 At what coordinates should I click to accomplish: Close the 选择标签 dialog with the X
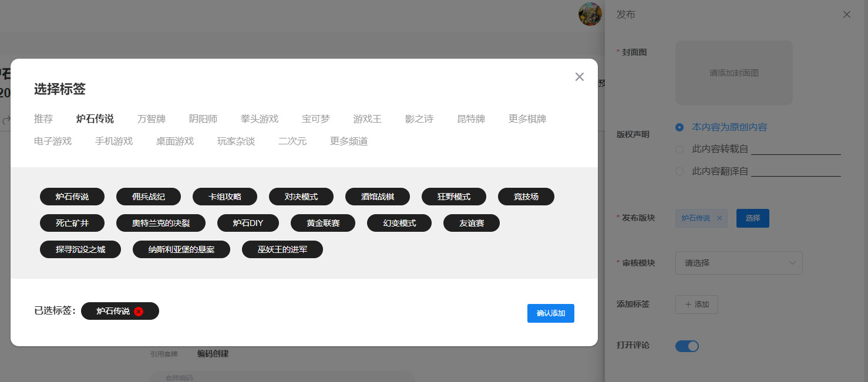pyautogui.click(x=580, y=77)
